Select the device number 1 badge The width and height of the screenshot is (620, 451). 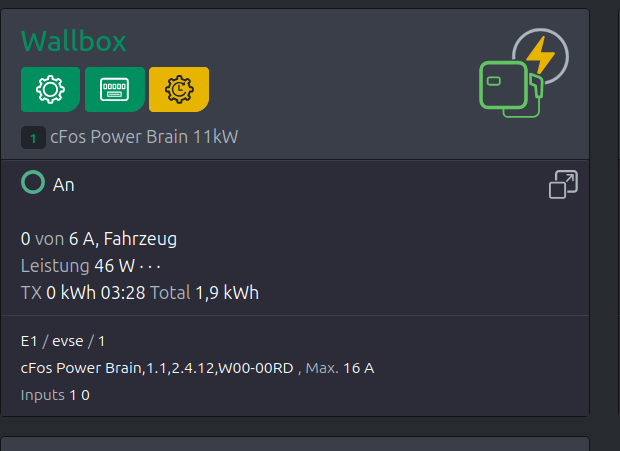[x=33, y=138]
